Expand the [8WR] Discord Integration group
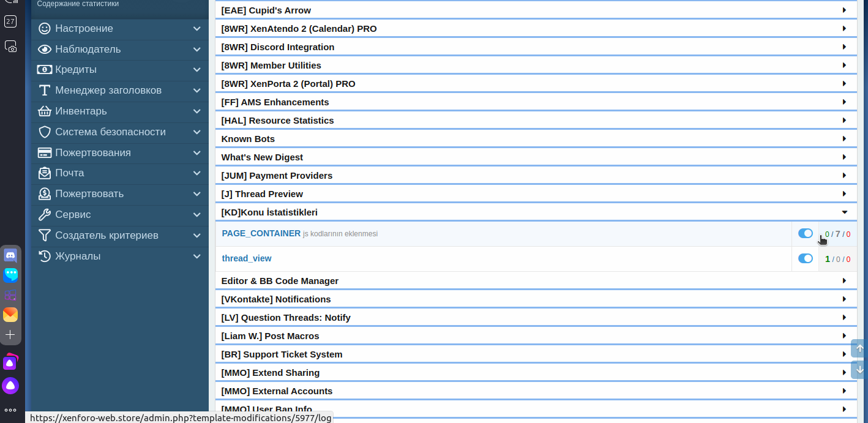Screen dimensions: 868x423 (844, 47)
